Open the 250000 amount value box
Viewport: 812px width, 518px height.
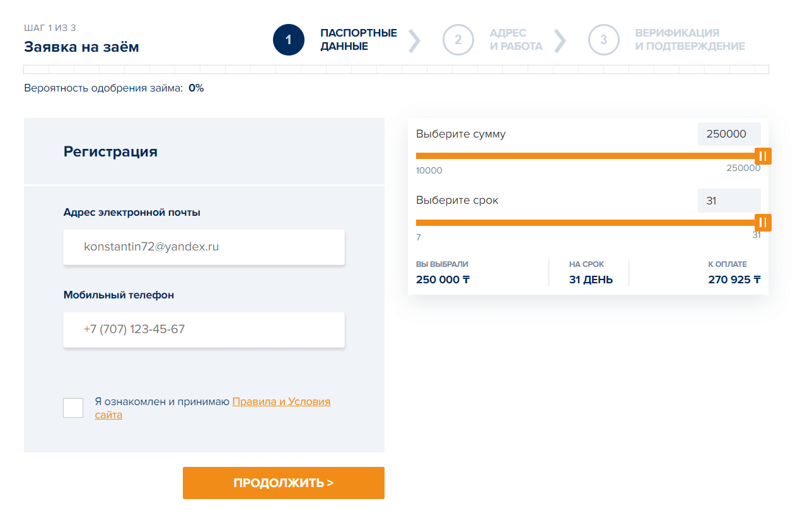pos(729,134)
